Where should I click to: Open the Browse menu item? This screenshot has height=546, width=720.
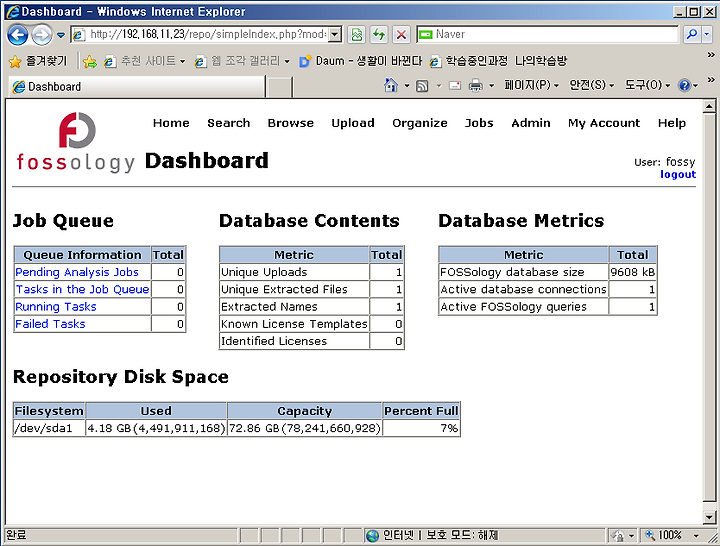291,123
